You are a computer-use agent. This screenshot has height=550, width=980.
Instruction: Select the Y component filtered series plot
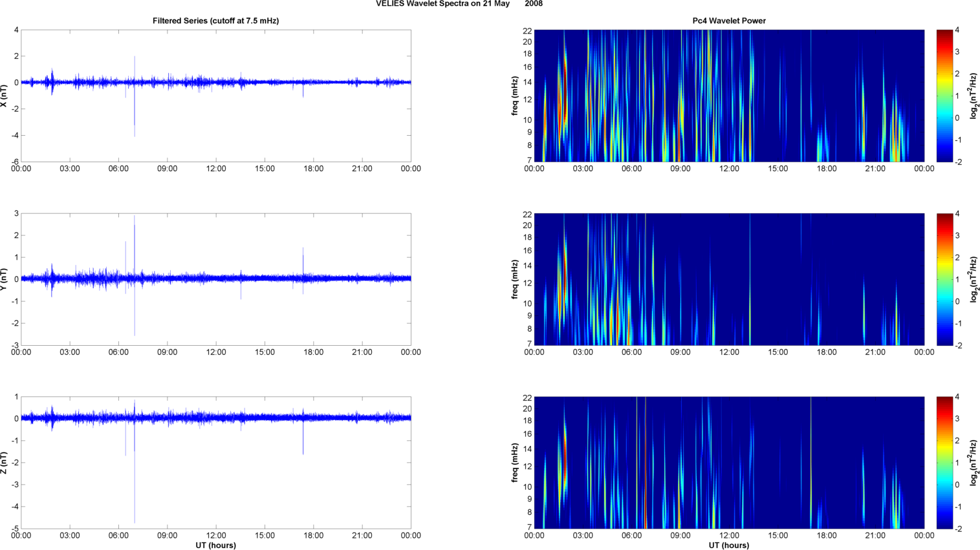[x=216, y=279]
